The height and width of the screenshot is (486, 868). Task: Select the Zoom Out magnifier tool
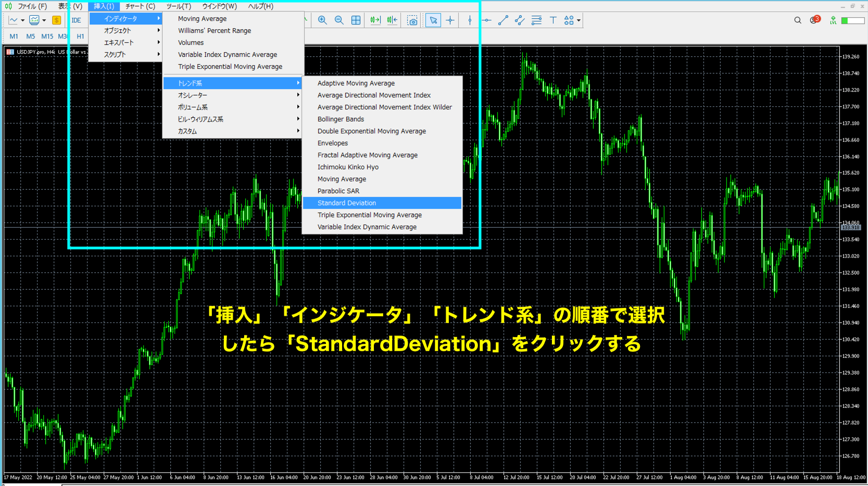(x=339, y=20)
